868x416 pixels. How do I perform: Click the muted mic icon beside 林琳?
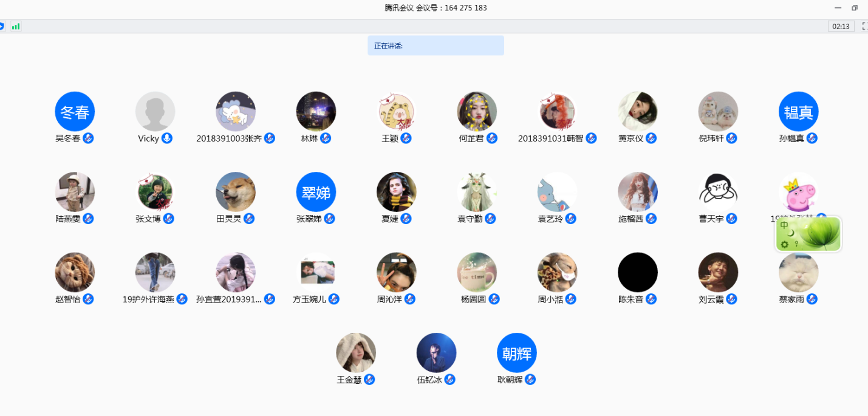(x=326, y=138)
